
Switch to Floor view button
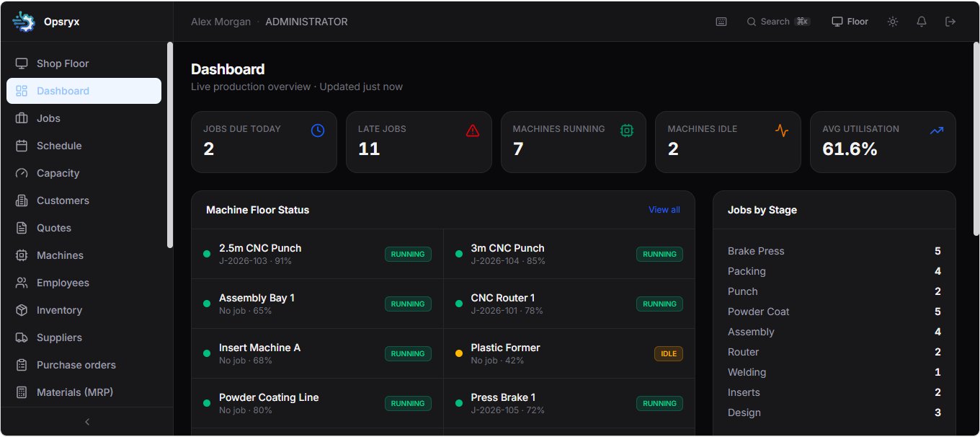coord(850,22)
